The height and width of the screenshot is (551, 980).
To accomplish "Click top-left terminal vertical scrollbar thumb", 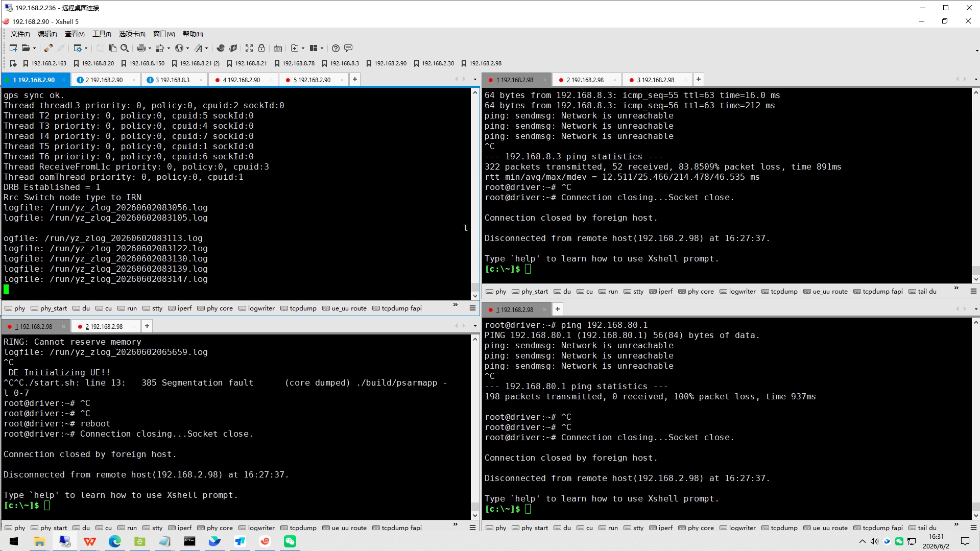I will point(475,287).
